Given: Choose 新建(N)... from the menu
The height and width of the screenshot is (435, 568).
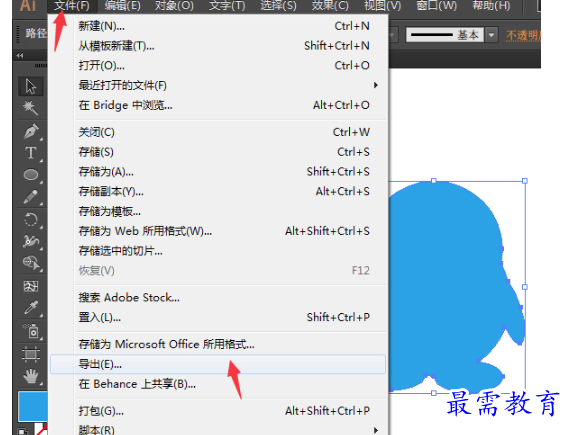Looking at the screenshot, I should coord(218,26).
